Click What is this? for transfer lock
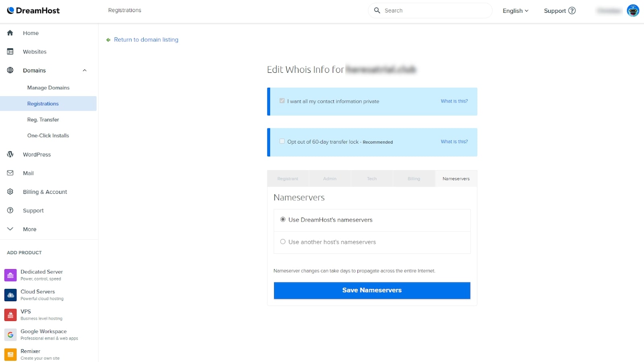This screenshot has height=362, width=644. (x=454, y=142)
